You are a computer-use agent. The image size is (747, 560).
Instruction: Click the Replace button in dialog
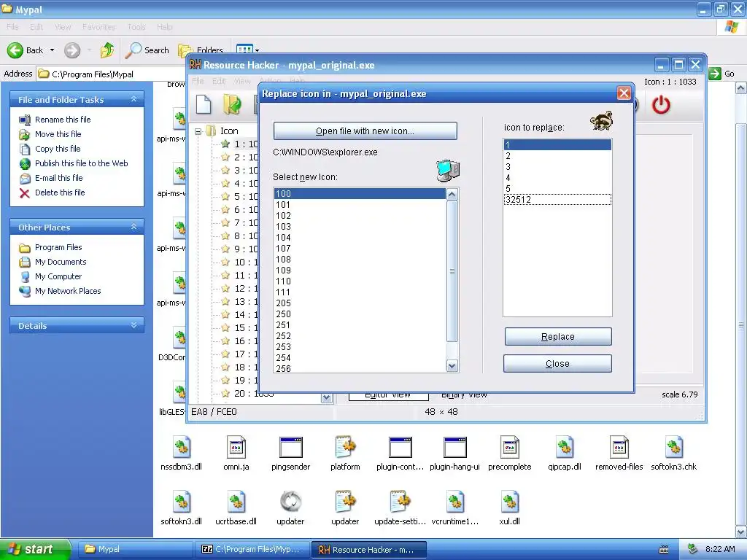pyautogui.click(x=558, y=337)
